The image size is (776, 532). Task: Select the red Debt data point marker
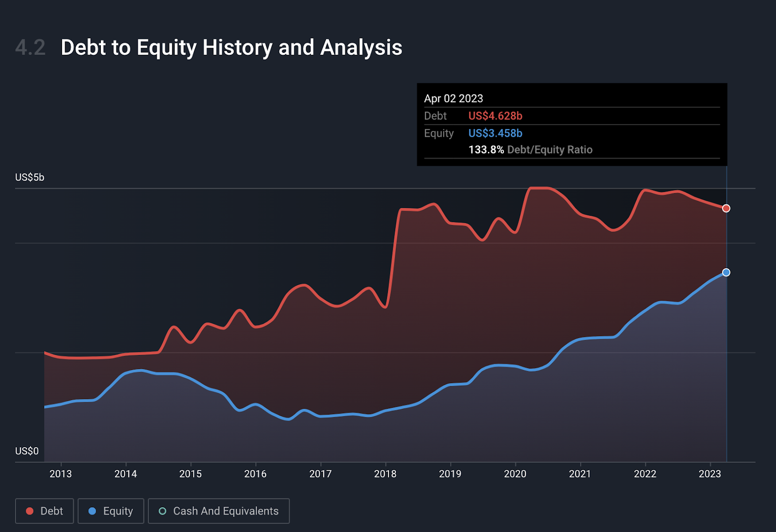[x=726, y=209]
